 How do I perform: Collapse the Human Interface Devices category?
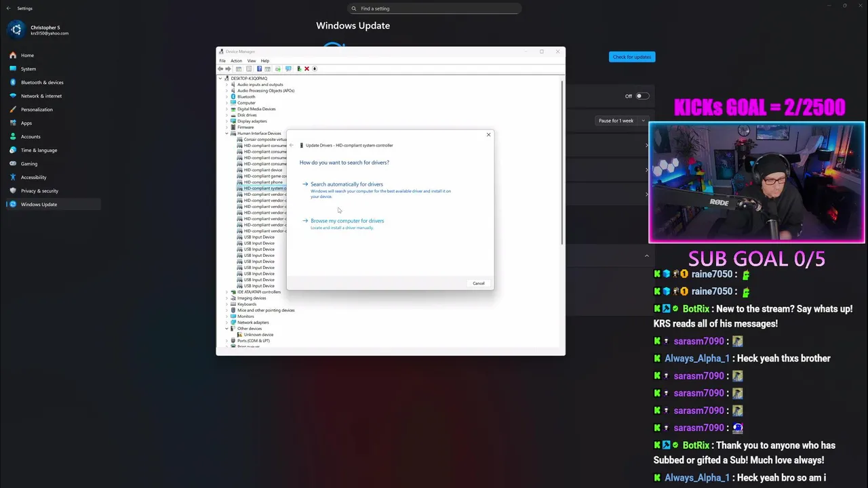226,134
